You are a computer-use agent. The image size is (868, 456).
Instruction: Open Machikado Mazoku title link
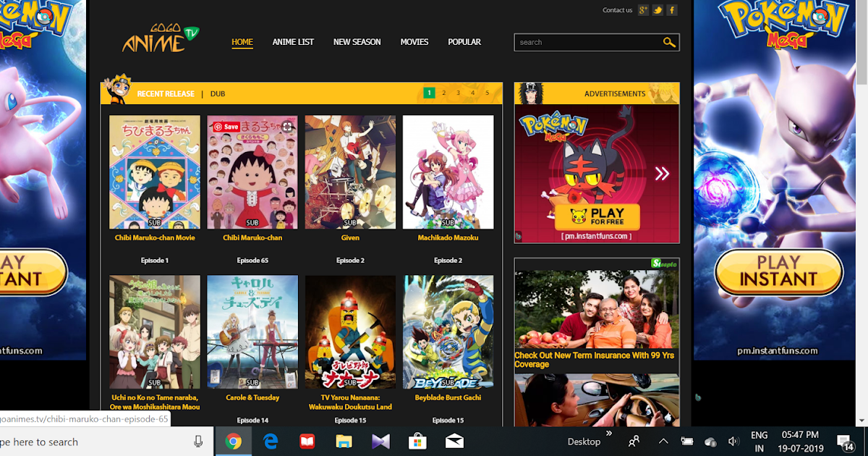point(448,237)
